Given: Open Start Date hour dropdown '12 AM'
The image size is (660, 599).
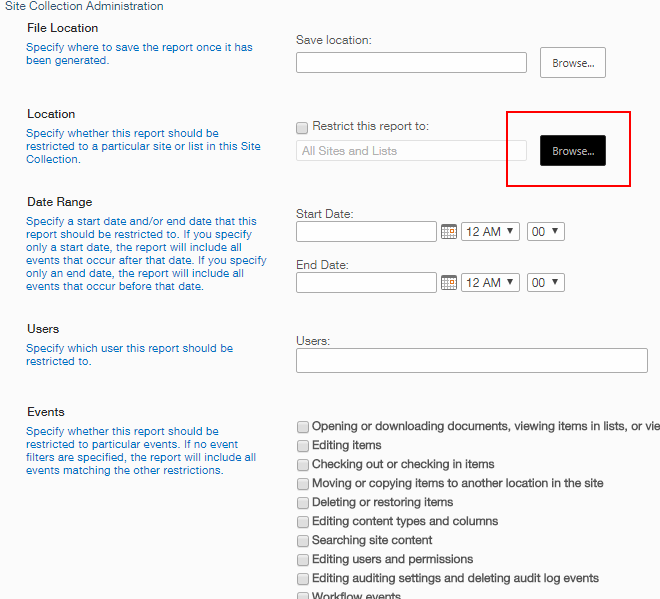Looking at the screenshot, I should 490,232.
